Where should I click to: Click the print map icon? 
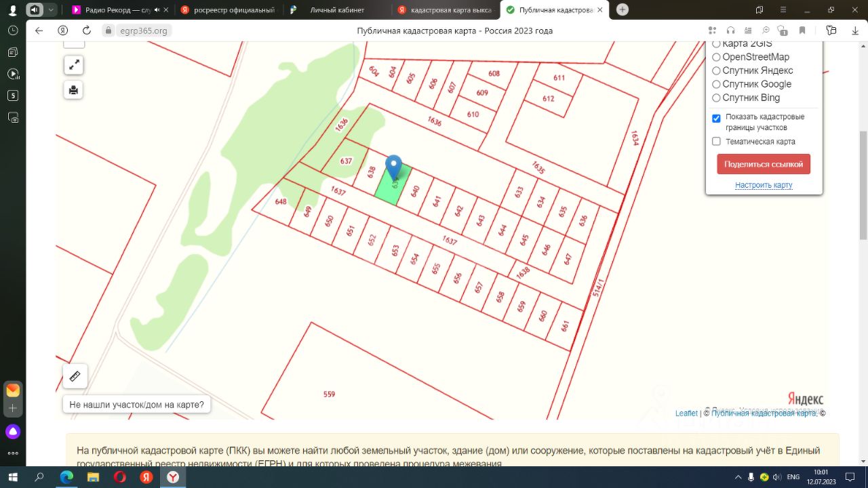(73, 89)
